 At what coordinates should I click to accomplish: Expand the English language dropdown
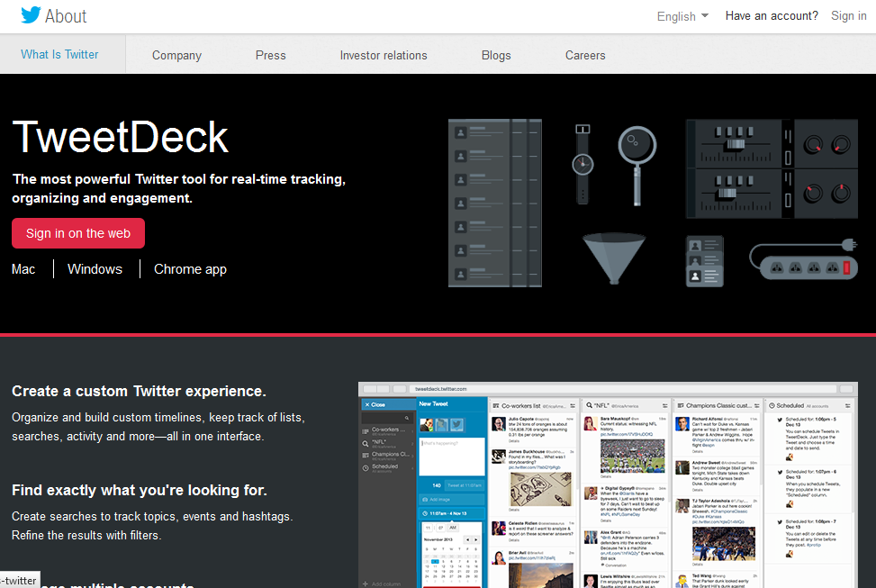(x=682, y=16)
